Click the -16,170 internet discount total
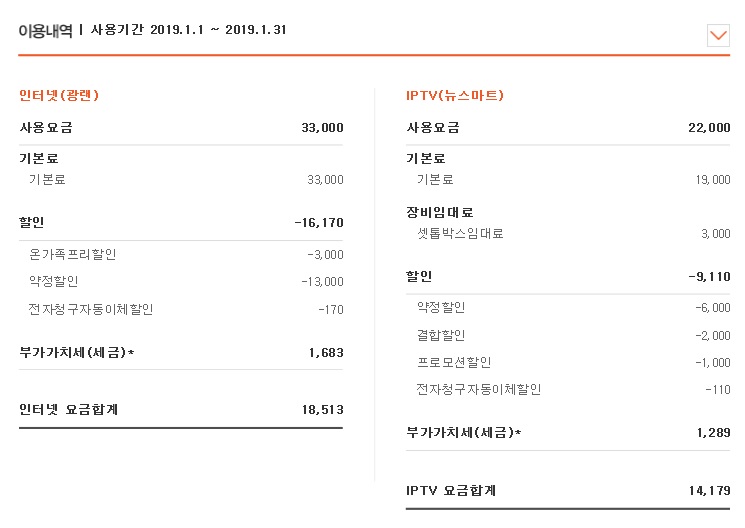 click(x=319, y=222)
